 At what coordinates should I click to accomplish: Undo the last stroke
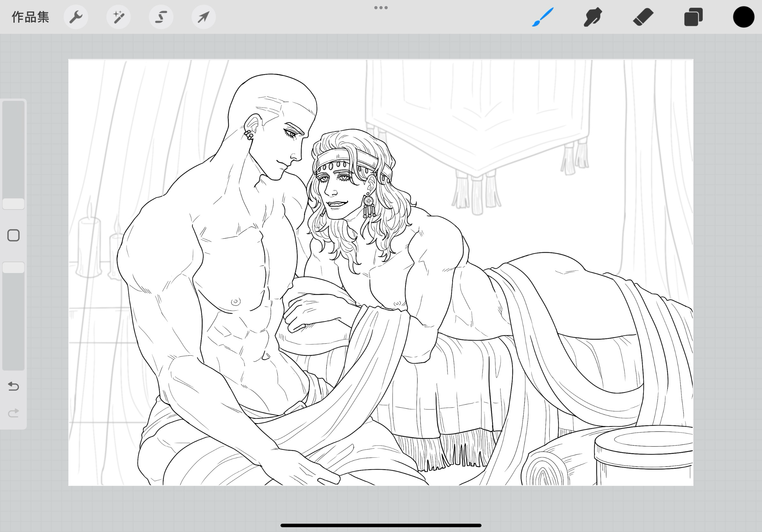click(x=13, y=386)
